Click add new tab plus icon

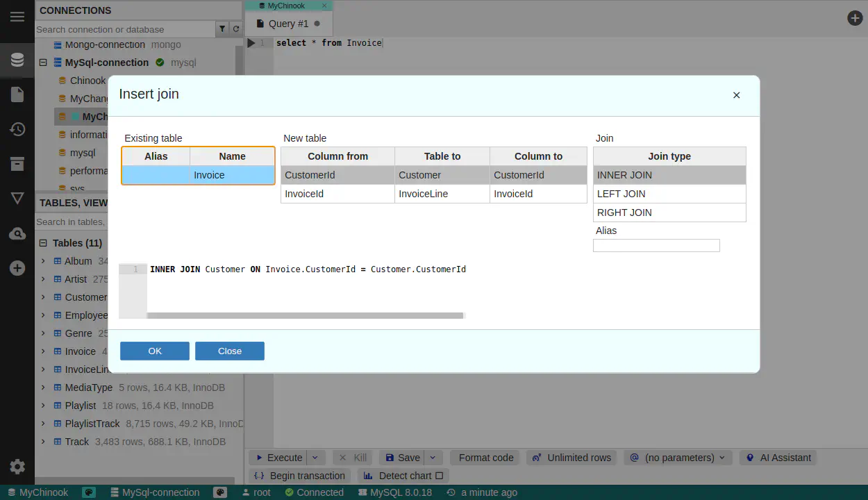(x=855, y=18)
